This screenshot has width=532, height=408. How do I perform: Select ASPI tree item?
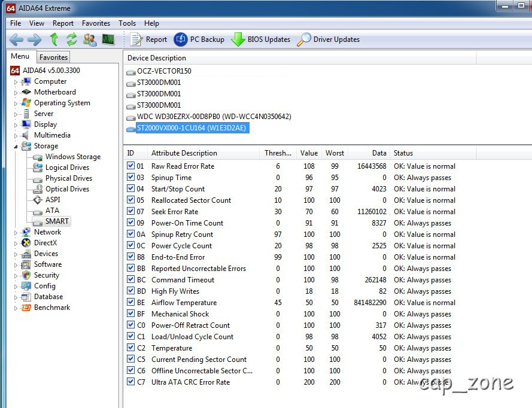(53, 200)
